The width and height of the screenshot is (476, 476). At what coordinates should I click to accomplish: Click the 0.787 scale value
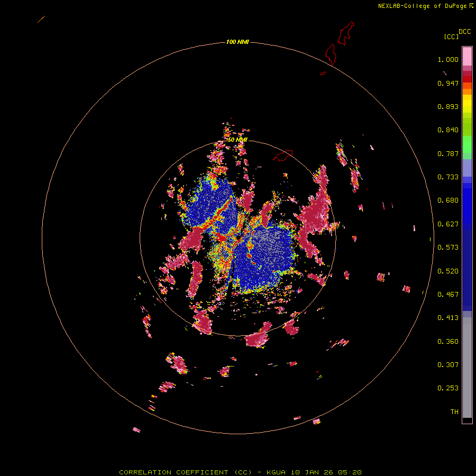[x=448, y=153]
